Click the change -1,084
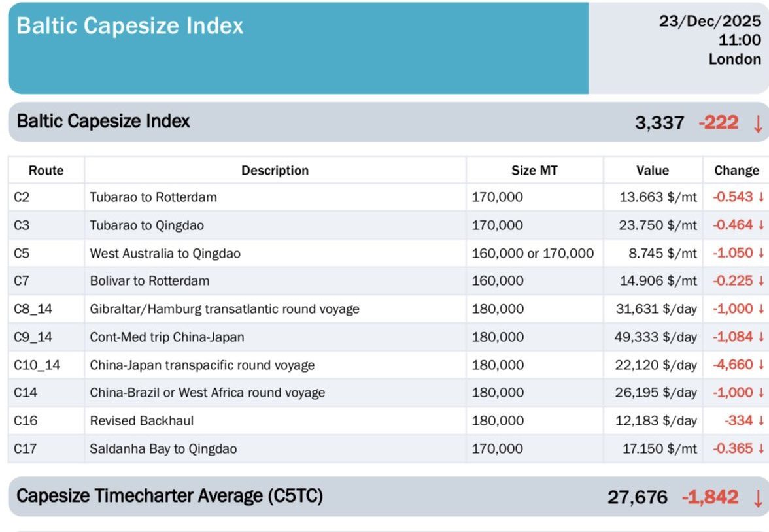 [732, 337]
